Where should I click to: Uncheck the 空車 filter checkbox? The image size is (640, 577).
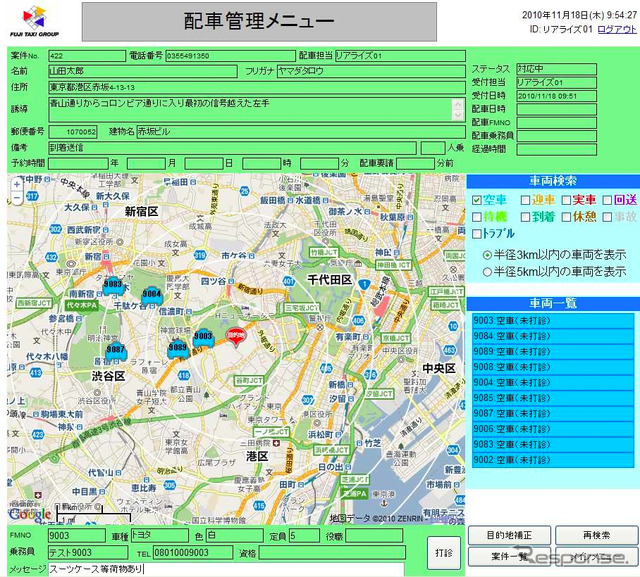coord(477,200)
